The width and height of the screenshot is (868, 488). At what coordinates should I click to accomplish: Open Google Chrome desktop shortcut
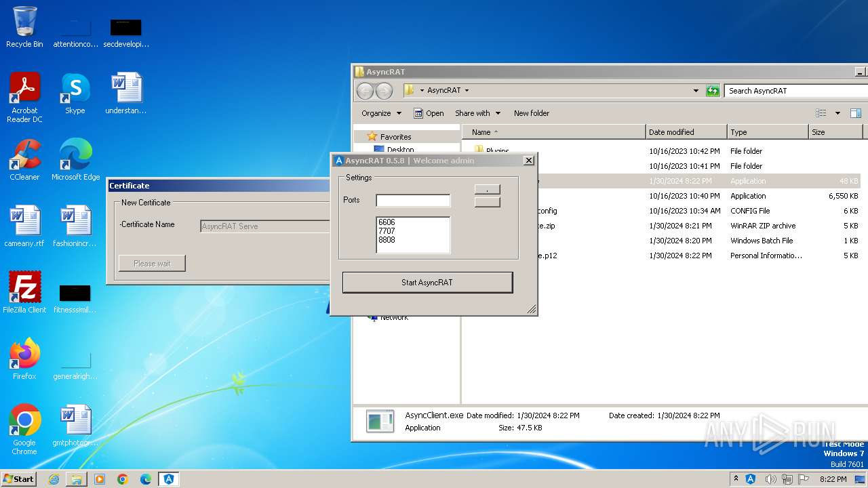click(24, 430)
